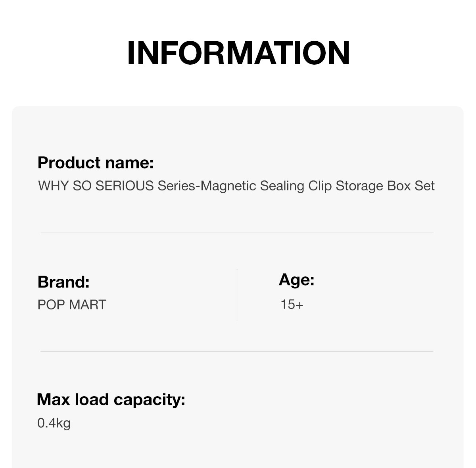Click 'Storage Box Set' text
Viewport: 476px width, 468px height.
click(386, 186)
